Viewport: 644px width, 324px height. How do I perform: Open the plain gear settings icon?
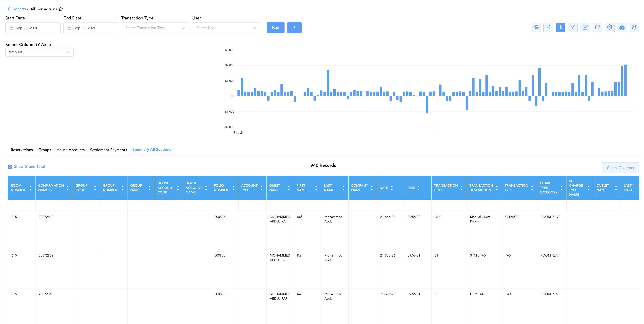click(x=610, y=28)
